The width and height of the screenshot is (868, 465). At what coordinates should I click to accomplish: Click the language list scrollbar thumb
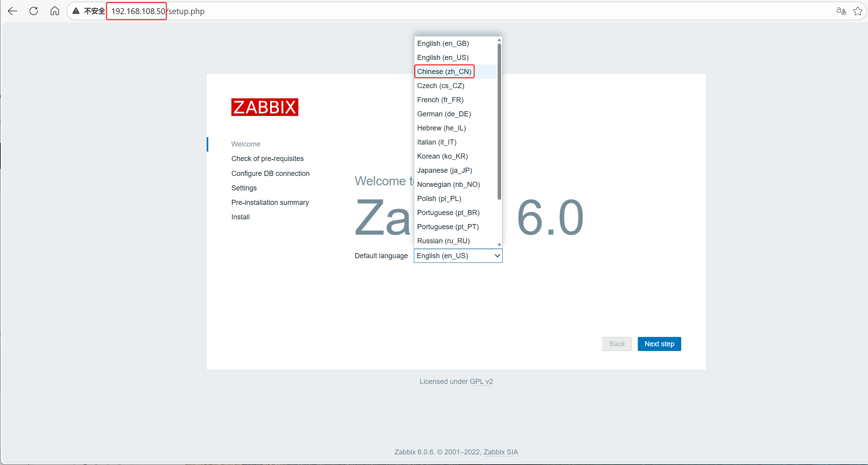tap(499, 121)
